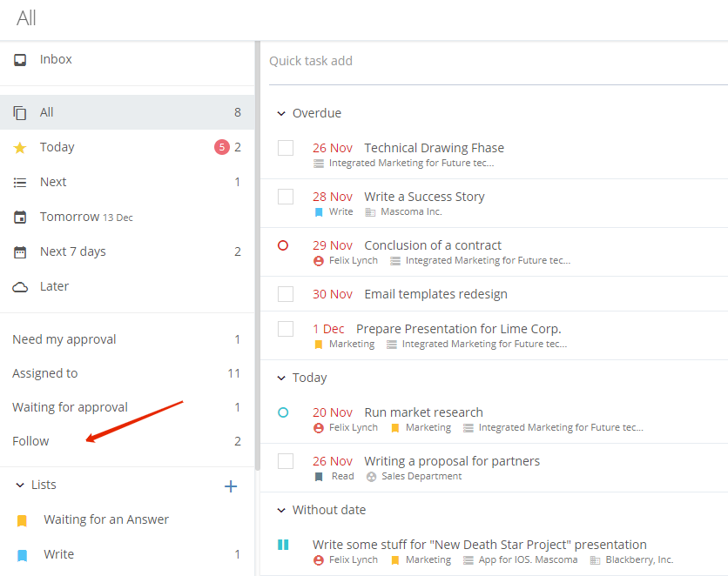The width and height of the screenshot is (728, 576).
Task: Click dark Read tag icon under Writing a proposal
Action: (319, 477)
